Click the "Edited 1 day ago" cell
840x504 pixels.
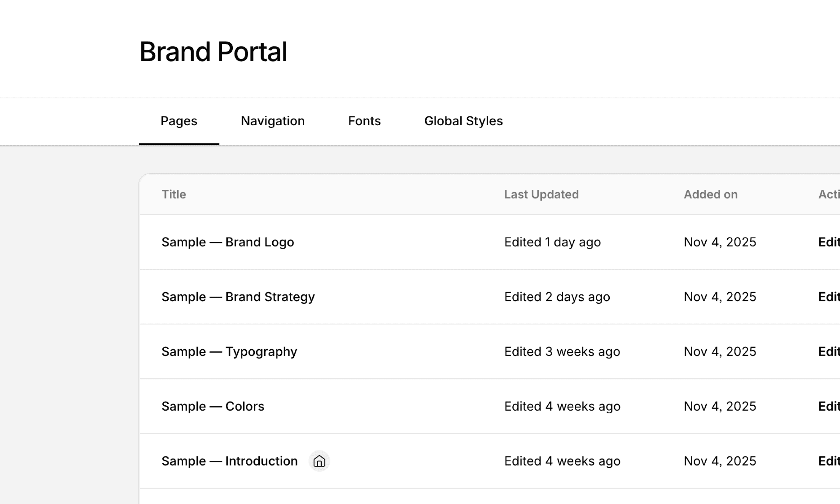coord(552,242)
